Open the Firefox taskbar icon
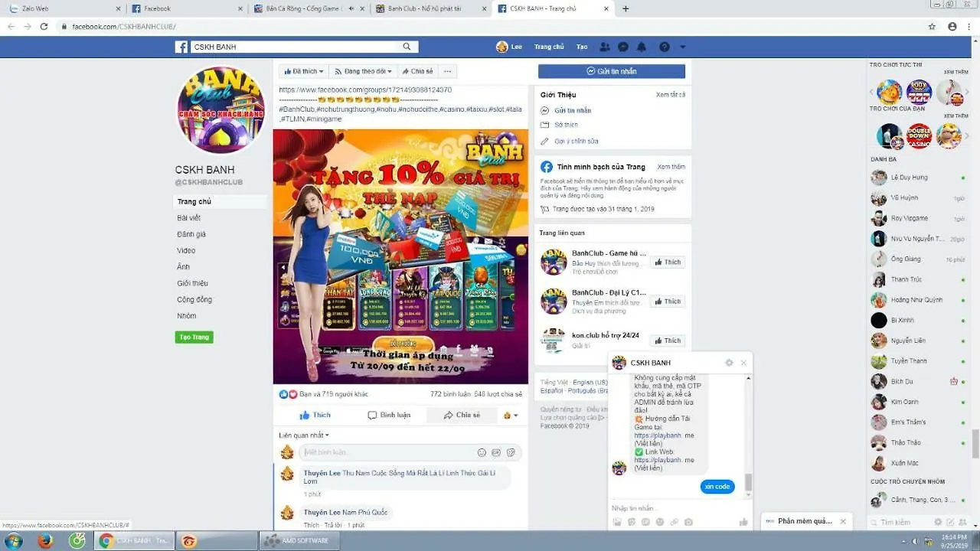 (x=45, y=541)
